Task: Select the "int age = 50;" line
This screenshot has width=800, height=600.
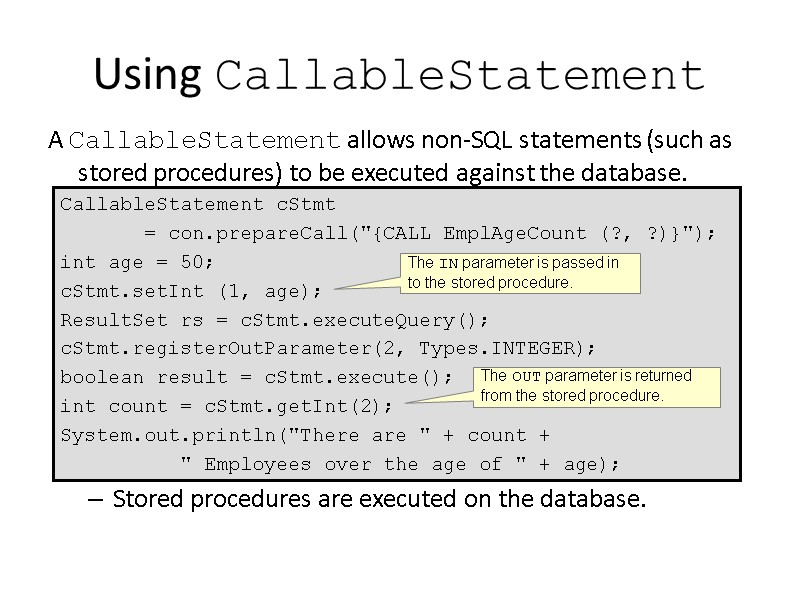Action: click(137, 263)
